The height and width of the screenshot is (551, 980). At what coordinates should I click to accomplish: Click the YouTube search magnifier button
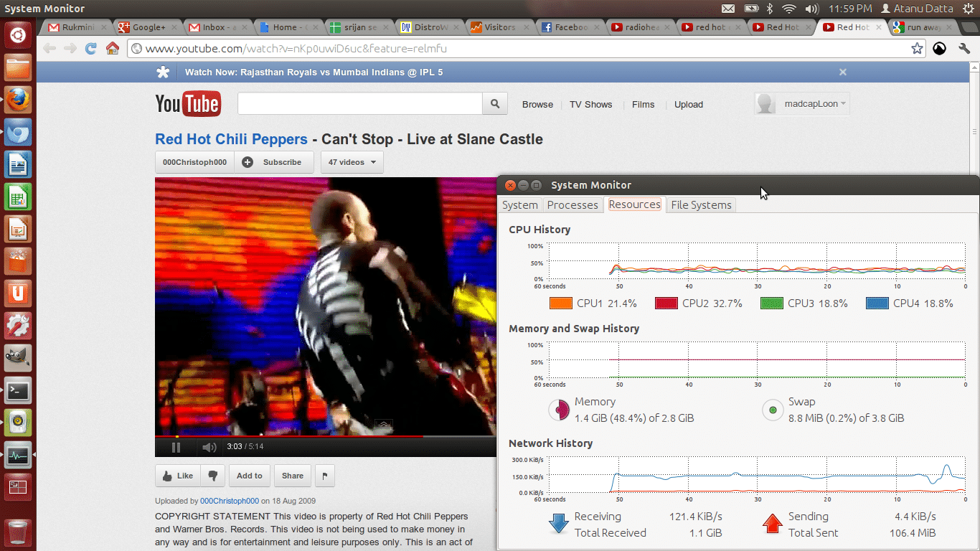tap(494, 104)
